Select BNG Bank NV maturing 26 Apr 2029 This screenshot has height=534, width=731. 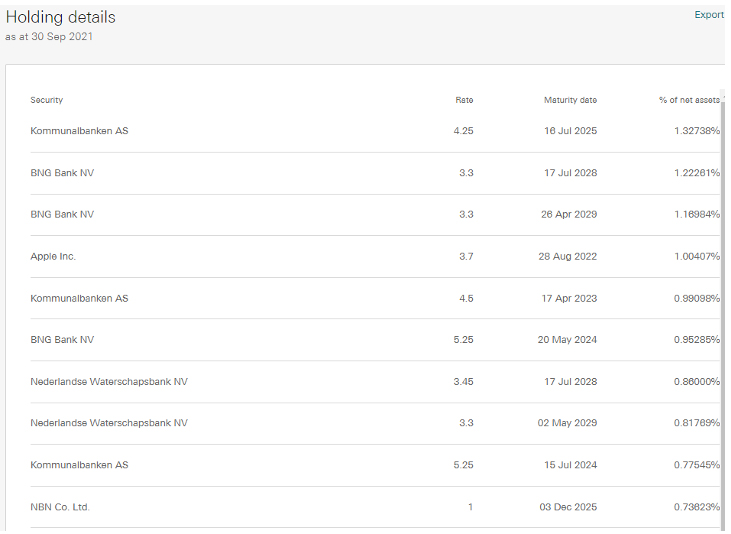62,214
